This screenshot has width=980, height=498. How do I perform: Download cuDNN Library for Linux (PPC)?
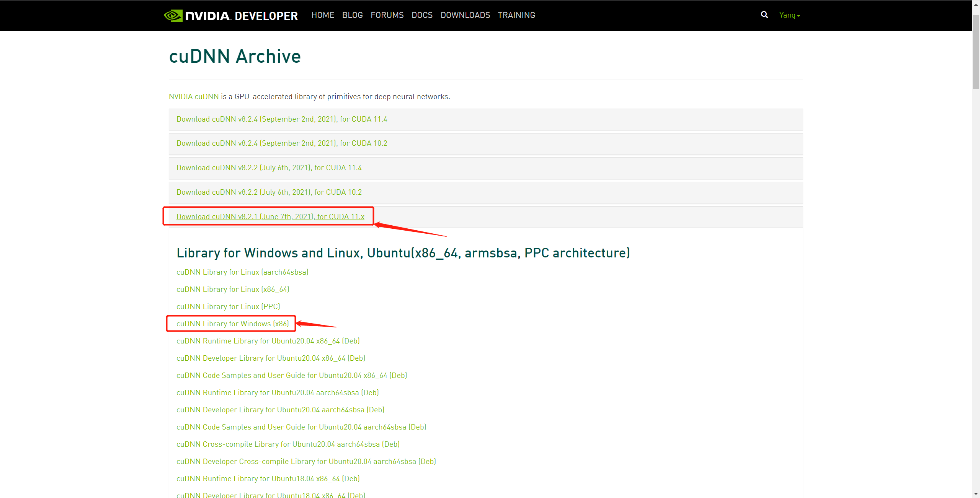[x=228, y=307]
